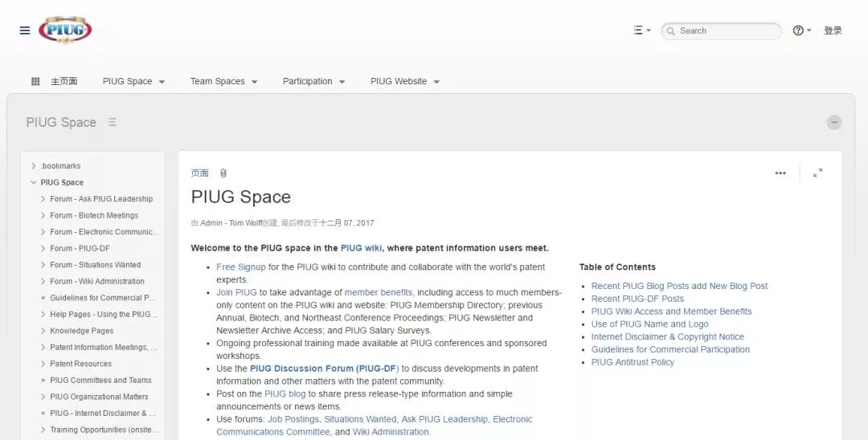Open the help question mark menu
This screenshot has height=440, width=868.
(x=801, y=31)
